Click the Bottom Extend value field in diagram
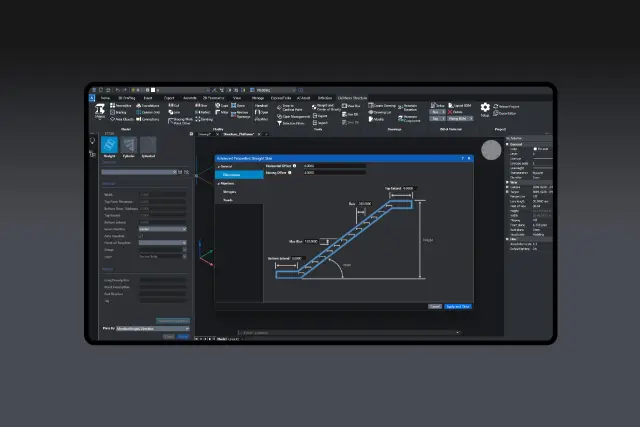Screen dimensions: 640x427 coord(298,258)
